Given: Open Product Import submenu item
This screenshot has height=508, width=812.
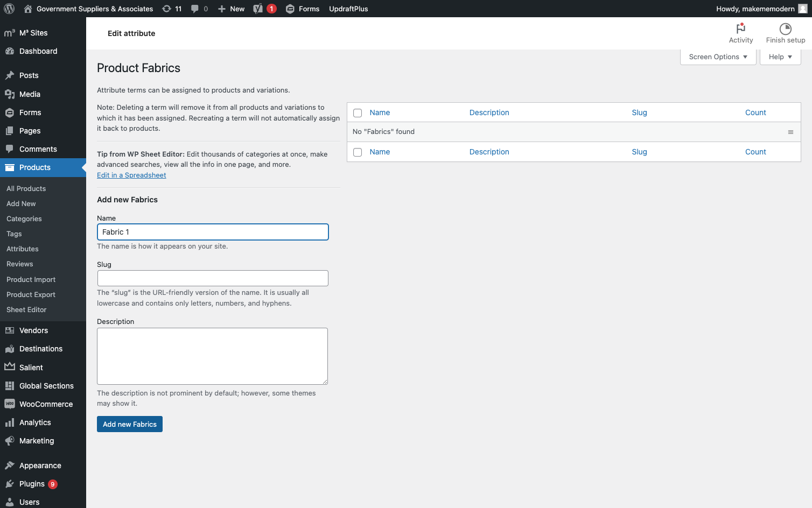Looking at the screenshot, I should click(x=31, y=280).
